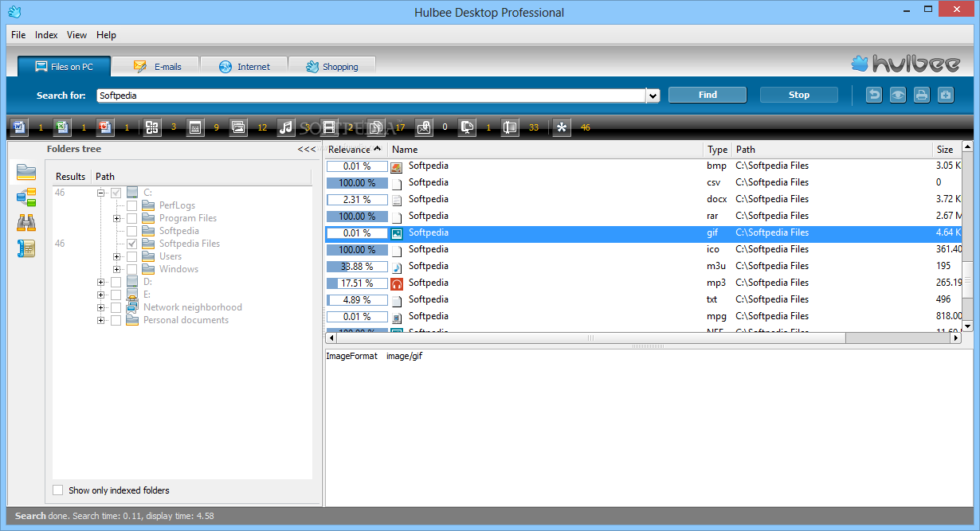980x531 pixels.
Task: Switch to the Shopping tab
Action: [x=331, y=67]
